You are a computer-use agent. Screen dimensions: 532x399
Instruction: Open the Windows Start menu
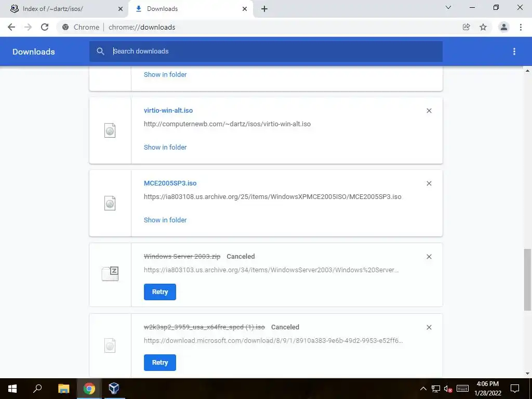(12, 389)
